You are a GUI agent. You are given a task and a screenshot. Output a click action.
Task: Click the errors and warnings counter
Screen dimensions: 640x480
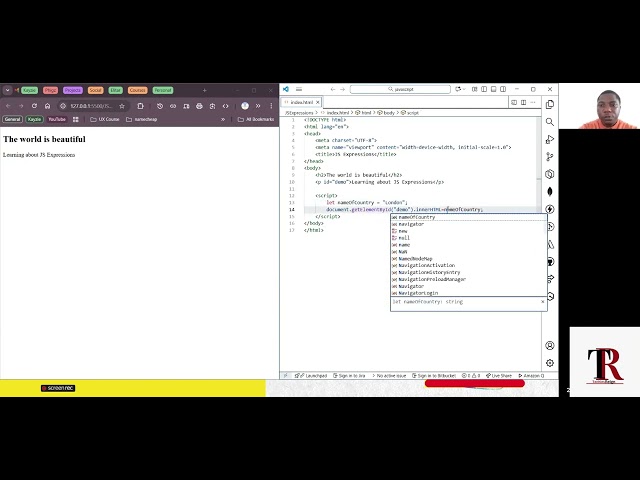click(471, 376)
